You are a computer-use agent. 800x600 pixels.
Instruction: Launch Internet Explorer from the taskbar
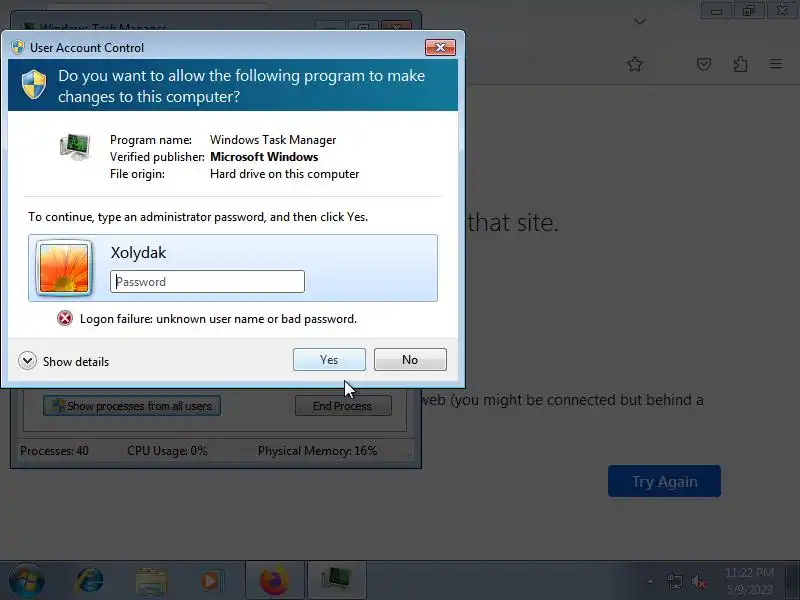point(90,581)
